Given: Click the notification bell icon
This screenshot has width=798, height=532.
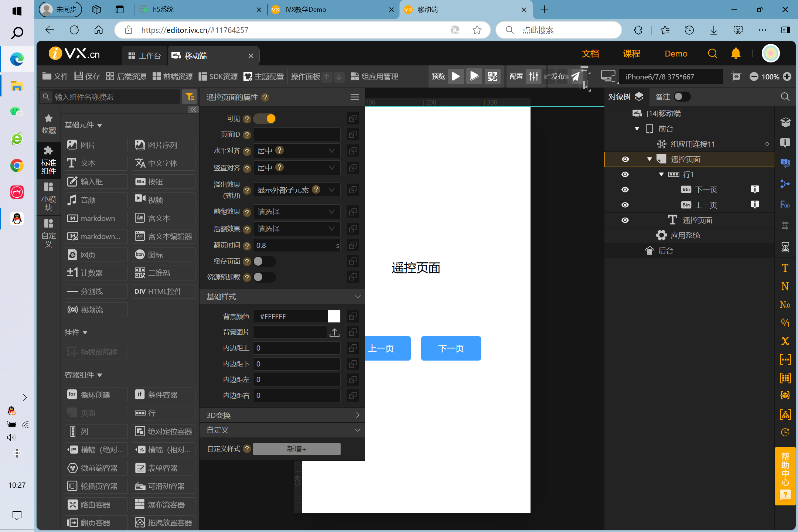Looking at the screenshot, I should point(736,54).
